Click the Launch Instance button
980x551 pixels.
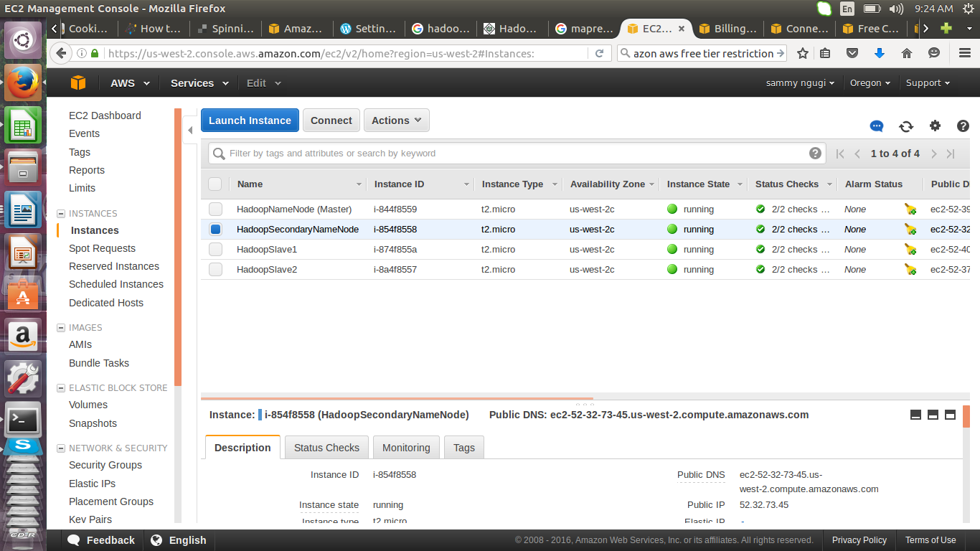250,121
